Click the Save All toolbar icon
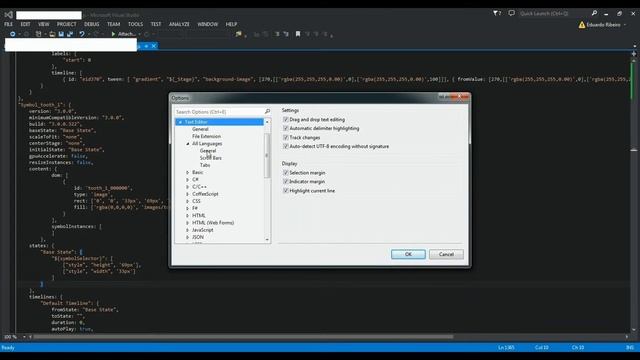This screenshot has height=360, width=640. pos(70,34)
